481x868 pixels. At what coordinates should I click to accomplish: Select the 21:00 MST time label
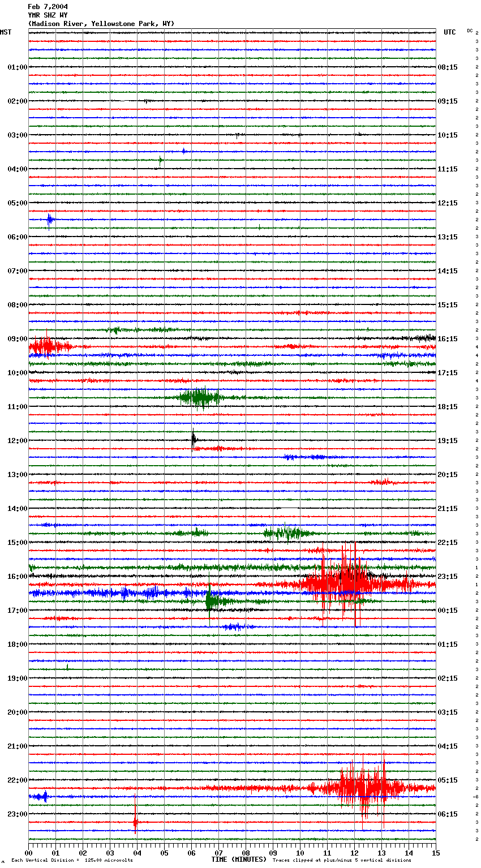18,746
